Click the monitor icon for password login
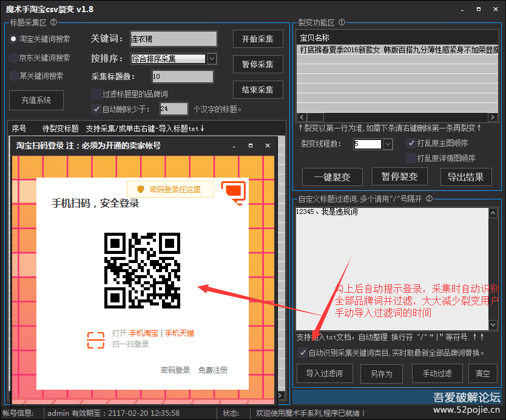Viewport: 506px width, 420px height. [234, 192]
